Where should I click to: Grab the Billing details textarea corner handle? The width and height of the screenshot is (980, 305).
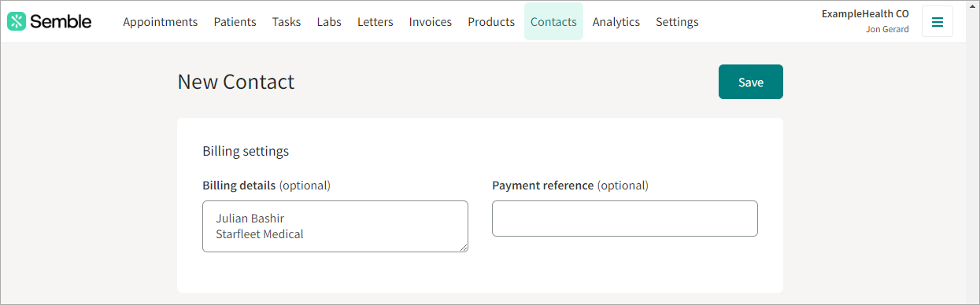point(463,247)
